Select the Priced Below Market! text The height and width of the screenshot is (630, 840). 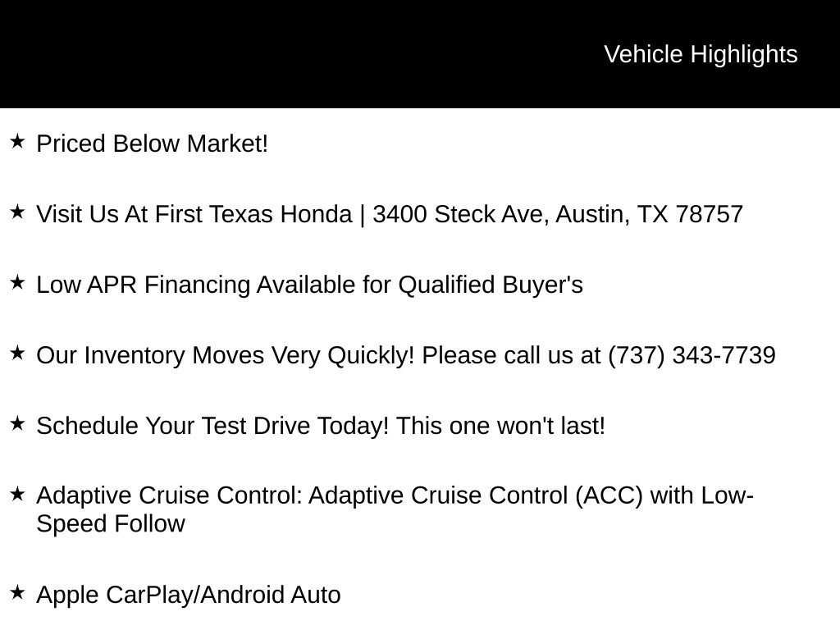pyautogui.click(x=153, y=144)
